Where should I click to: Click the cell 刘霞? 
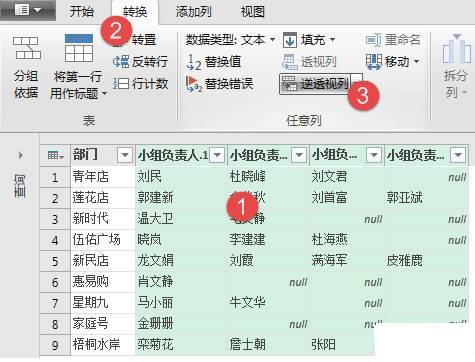click(x=268, y=261)
